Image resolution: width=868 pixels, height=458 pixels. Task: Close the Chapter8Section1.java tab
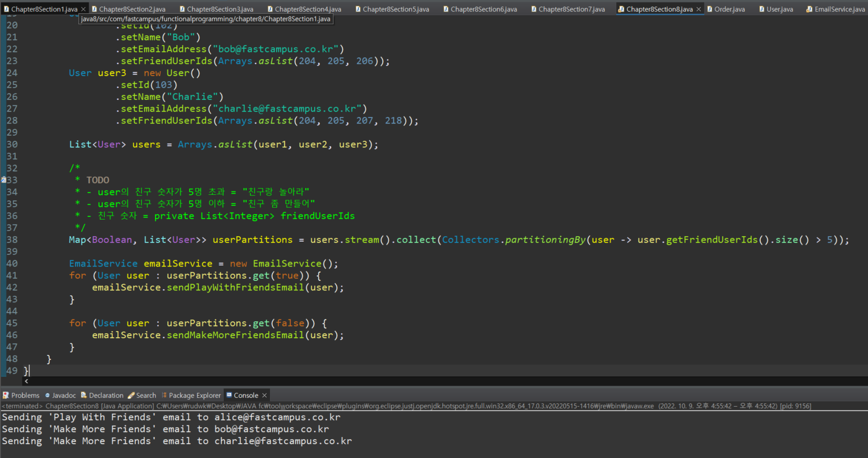pos(83,9)
